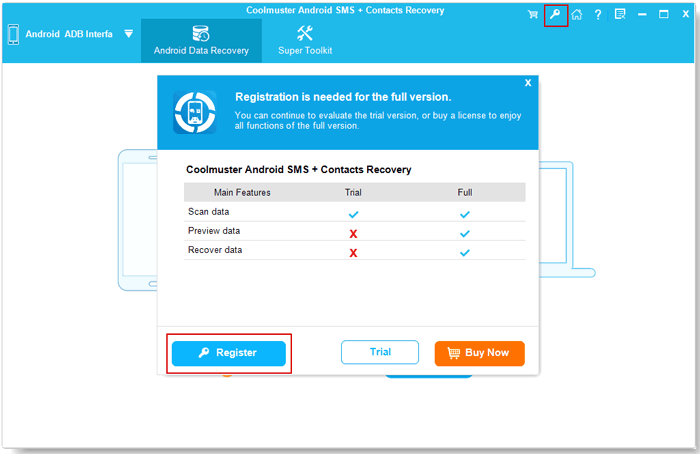Click the Full checkmark for Scan data
The width and height of the screenshot is (700, 454).
click(465, 215)
